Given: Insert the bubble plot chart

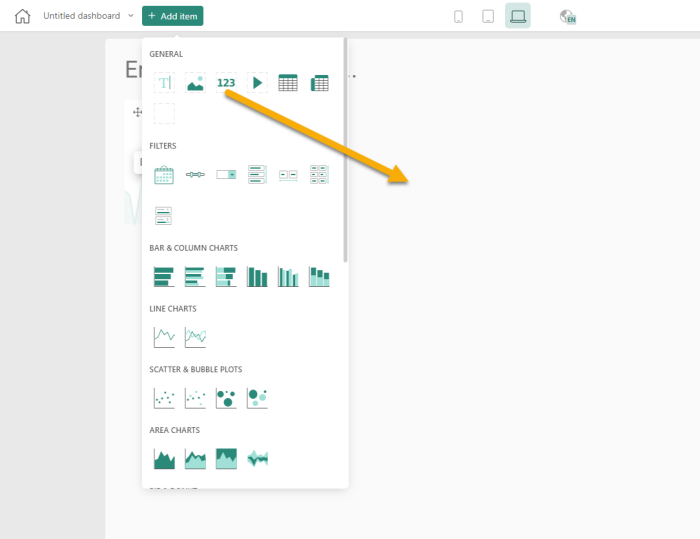Looking at the screenshot, I should pyautogui.click(x=226, y=398).
